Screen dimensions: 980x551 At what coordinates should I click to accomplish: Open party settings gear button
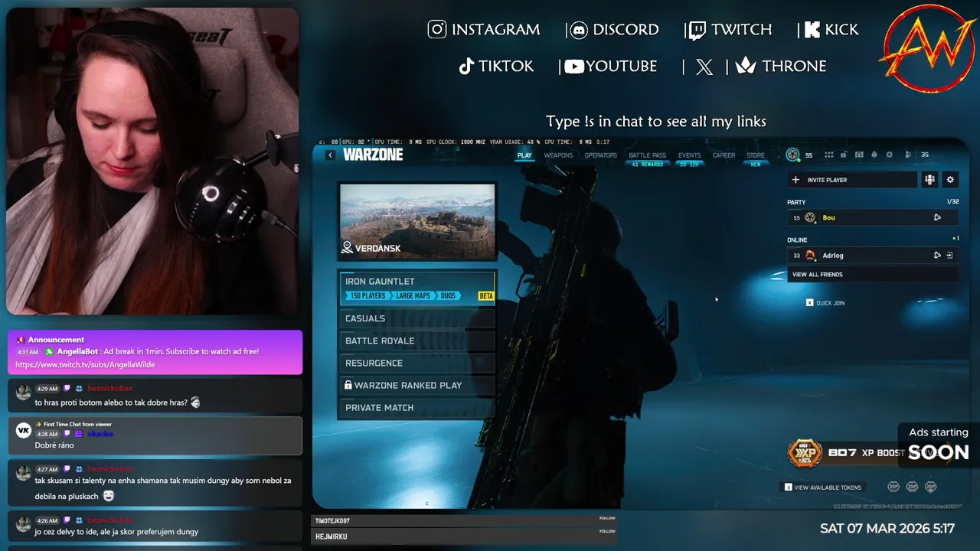click(950, 180)
